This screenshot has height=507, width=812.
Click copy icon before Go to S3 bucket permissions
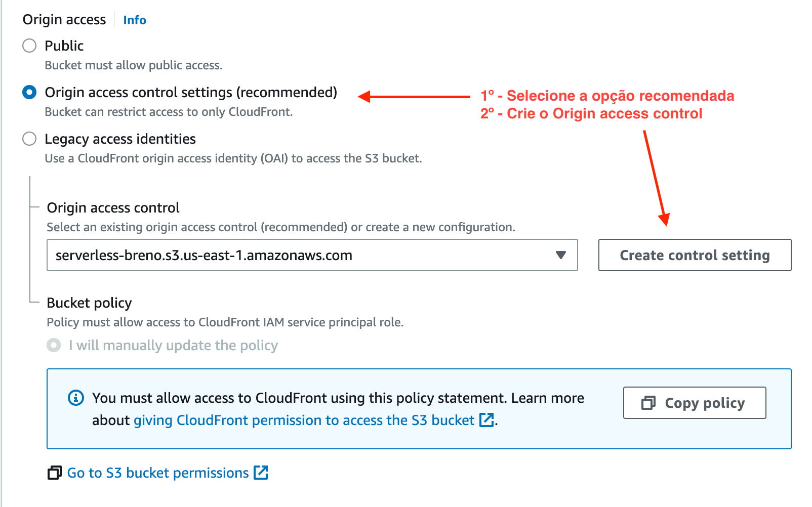55,473
